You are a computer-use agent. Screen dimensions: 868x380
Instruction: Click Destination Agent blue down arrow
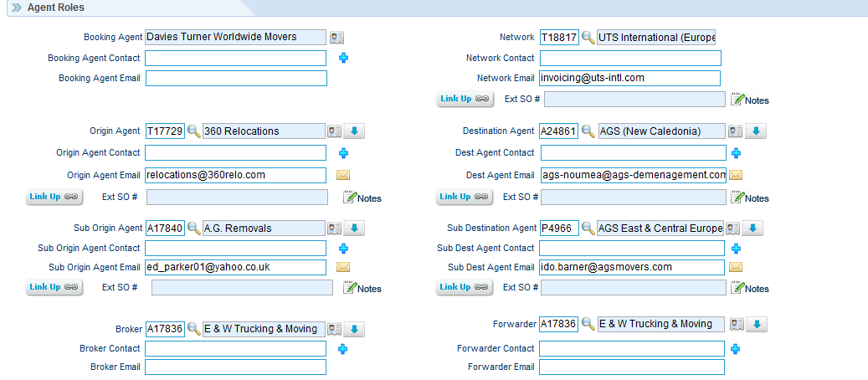pos(756,131)
